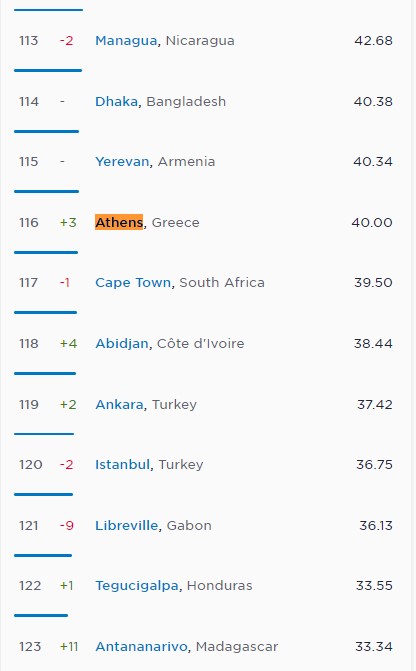Click the -9 rank change for Libreville
This screenshot has height=671, width=416.
tap(67, 526)
